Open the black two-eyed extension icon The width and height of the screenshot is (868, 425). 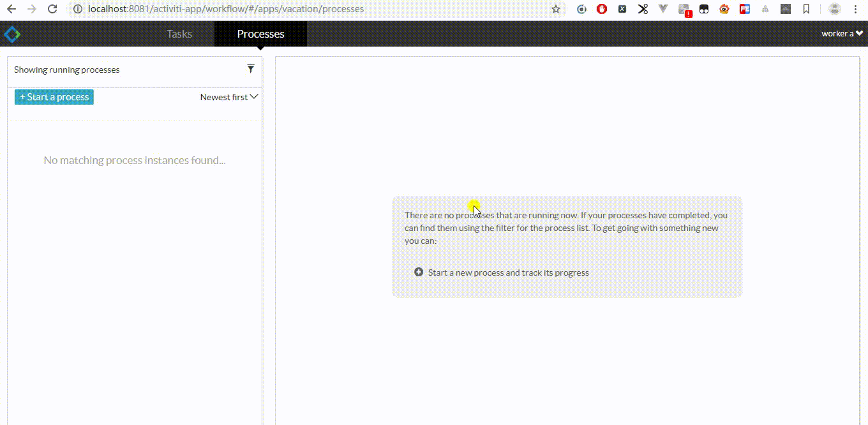pos(704,10)
